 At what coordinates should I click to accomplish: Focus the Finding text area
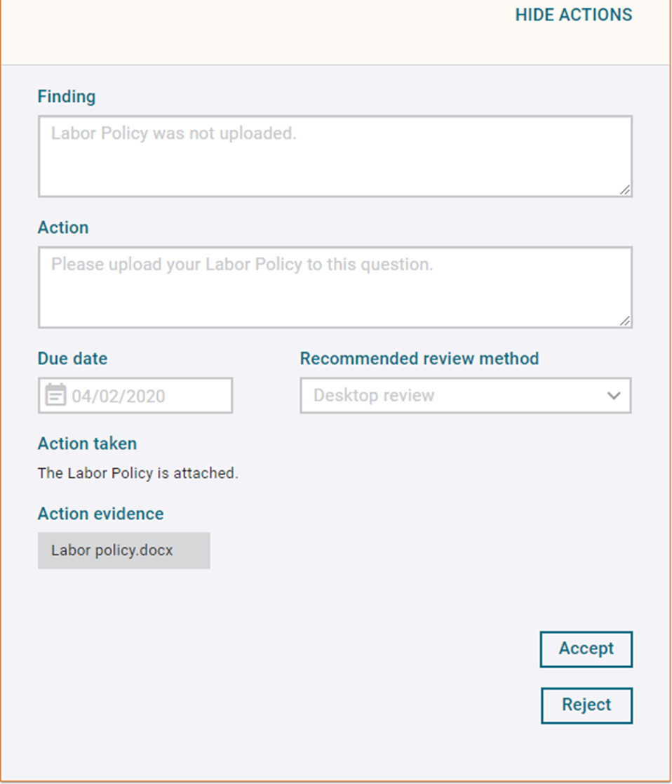pyautogui.click(x=335, y=157)
